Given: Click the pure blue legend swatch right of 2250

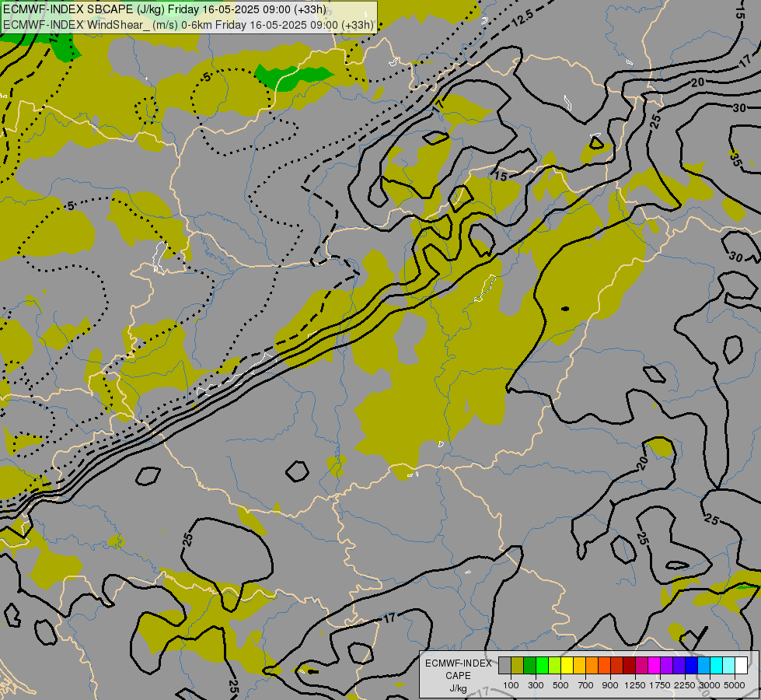Looking at the screenshot, I should (x=692, y=665).
